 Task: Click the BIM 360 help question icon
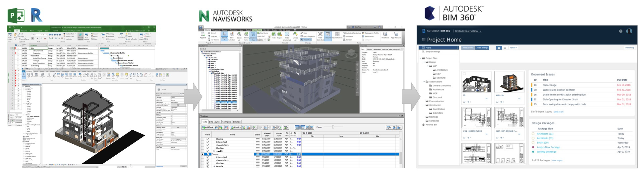pyautogui.click(x=620, y=31)
